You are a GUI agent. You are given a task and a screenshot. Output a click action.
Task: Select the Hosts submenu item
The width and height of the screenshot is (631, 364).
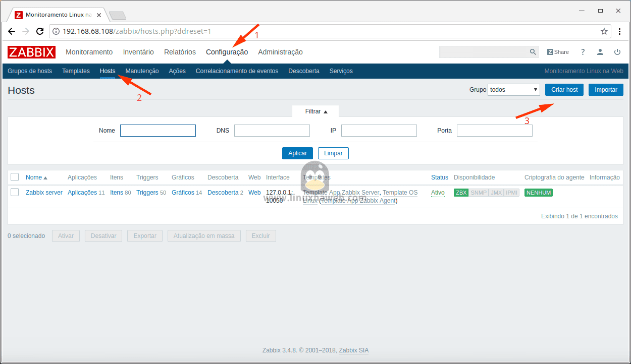[x=108, y=71]
